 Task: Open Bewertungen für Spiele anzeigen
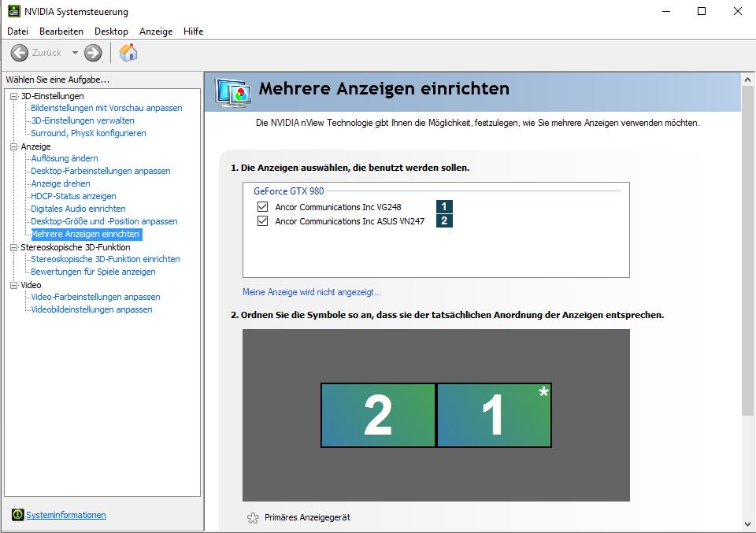click(x=93, y=272)
